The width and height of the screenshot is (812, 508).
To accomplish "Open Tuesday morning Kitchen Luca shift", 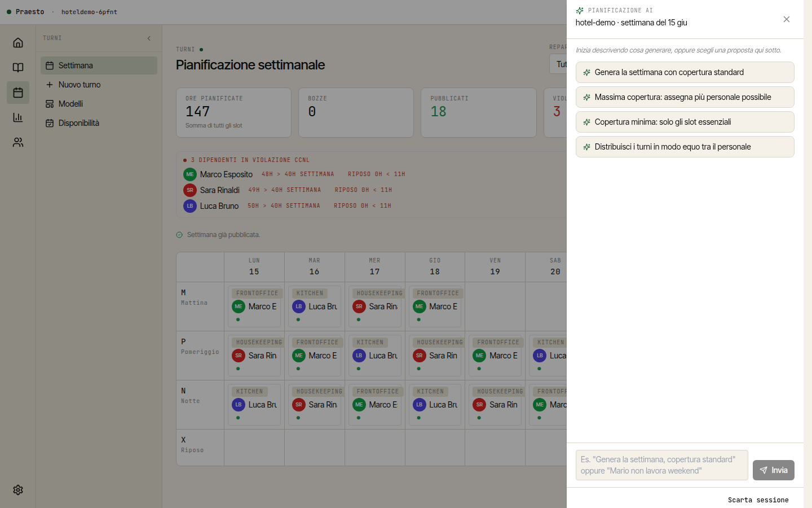I will coord(315,306).
